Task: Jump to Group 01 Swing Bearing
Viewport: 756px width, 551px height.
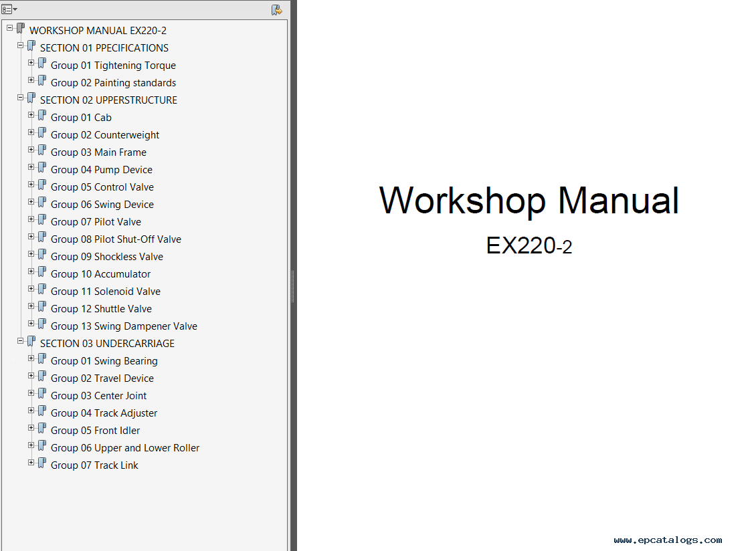Action: click(104, 361)
